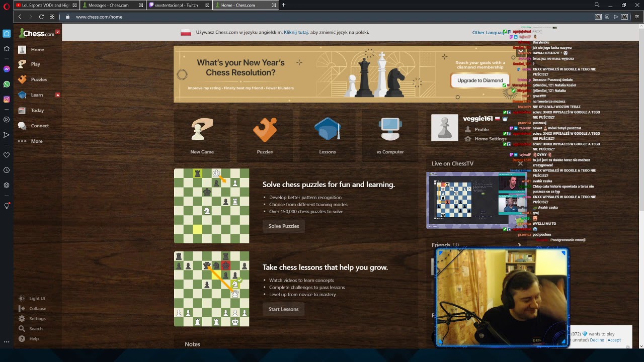Click the 'Kliknij tutaj' language link

coord(296,32)
